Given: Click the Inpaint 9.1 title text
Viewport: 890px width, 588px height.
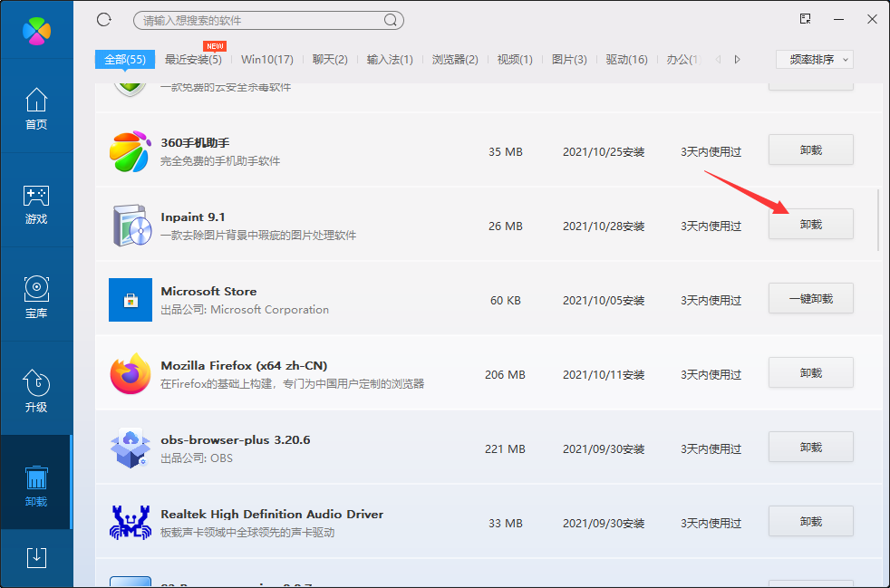Looking at the screenshot, I should tap(193, 217).
